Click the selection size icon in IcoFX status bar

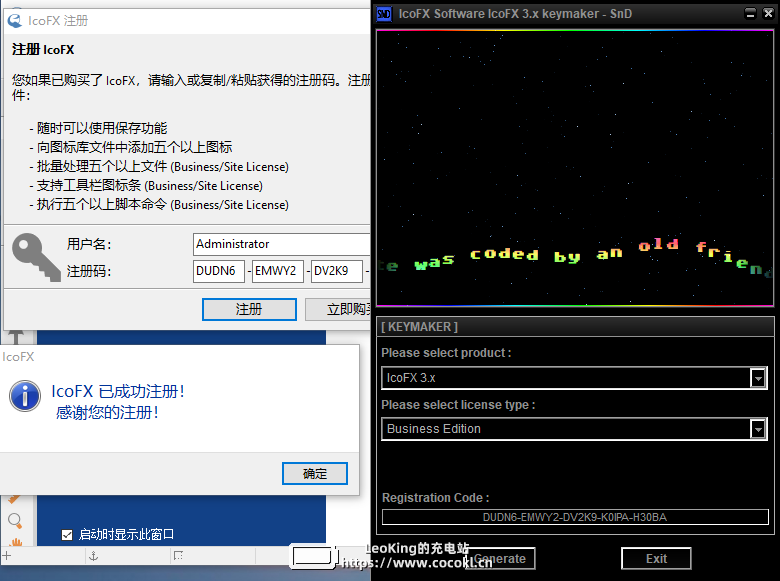pyautogui.click(x=178, y=556)
